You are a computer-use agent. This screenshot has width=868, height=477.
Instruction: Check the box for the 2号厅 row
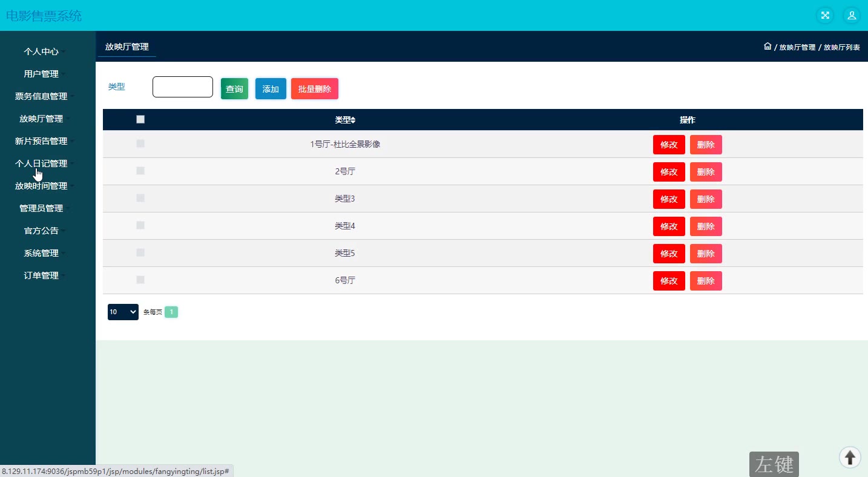[140, 171]
